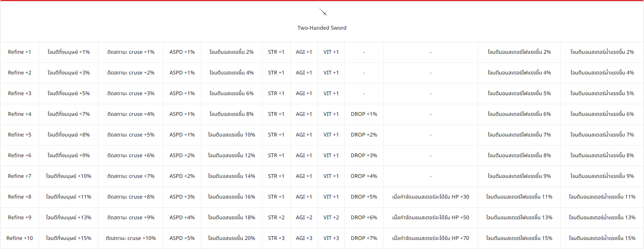Select the STR +3 cell
The height and width of the screenshot is (249, 644).
(276, 238)
